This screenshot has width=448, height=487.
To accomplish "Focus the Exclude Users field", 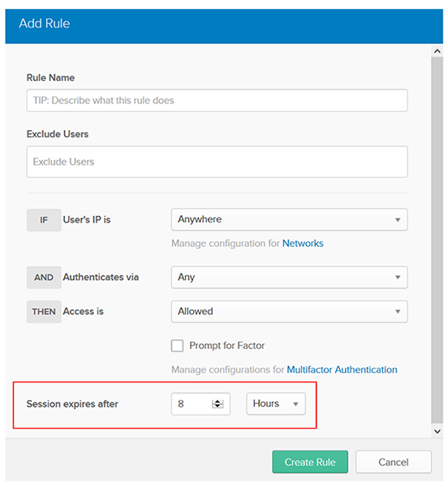I will (x=217, y=162).
